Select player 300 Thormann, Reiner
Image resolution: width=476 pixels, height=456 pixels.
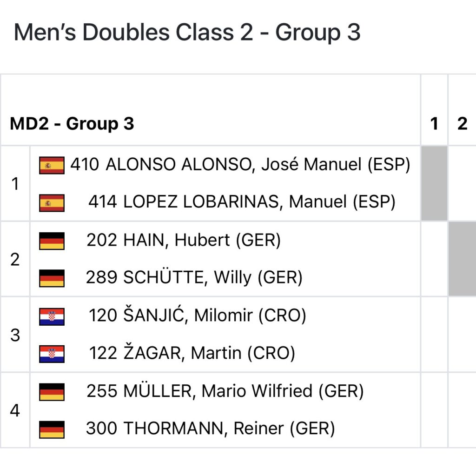(211, 429)
